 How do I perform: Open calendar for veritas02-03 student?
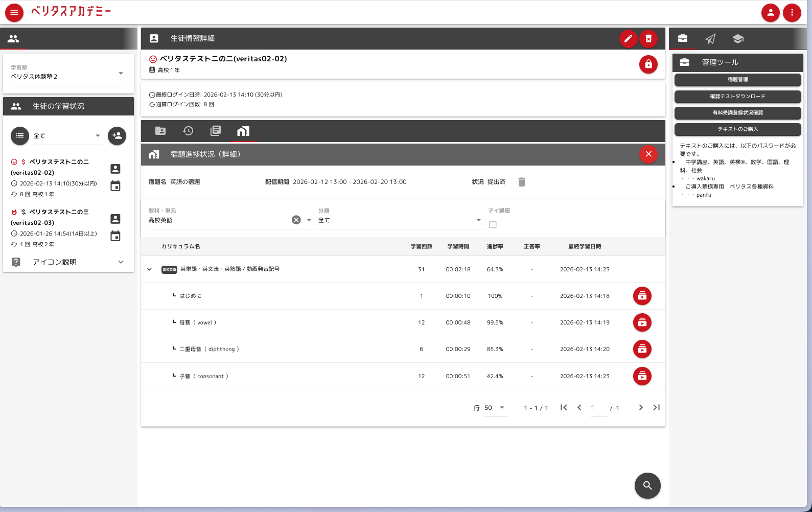point(115,236)
